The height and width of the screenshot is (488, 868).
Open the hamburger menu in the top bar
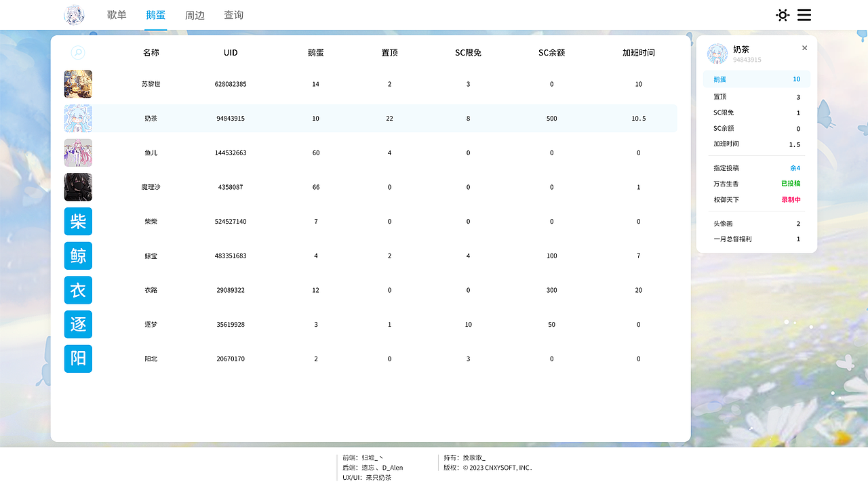coord(804,14)
